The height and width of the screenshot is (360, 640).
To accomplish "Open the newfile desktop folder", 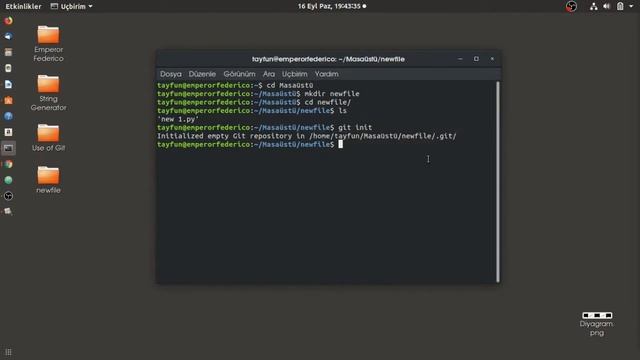I will (x=48, y=180).
